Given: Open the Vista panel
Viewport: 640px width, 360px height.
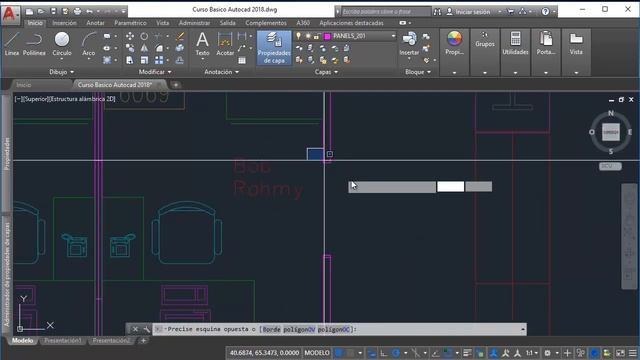Looking at the screenshot, I should pos(576,43).
